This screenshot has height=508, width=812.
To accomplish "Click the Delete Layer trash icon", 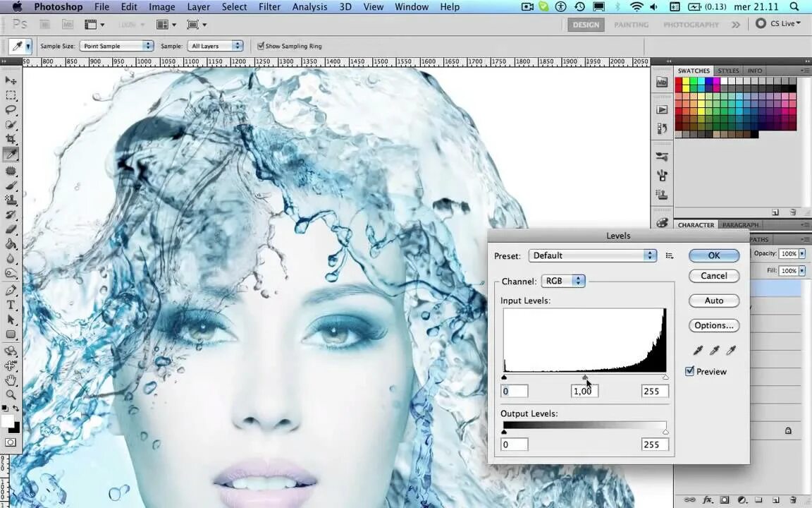I will (793, 500).
